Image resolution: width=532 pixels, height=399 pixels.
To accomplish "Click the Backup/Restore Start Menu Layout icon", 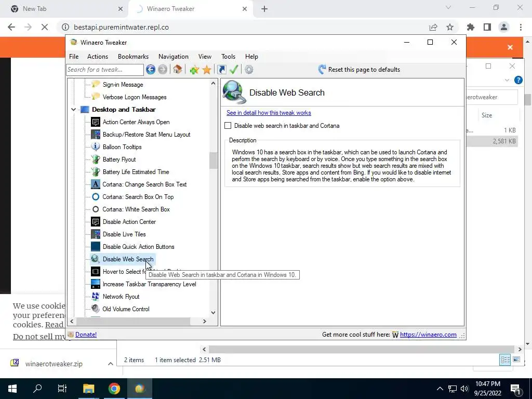I will (96, 135).
